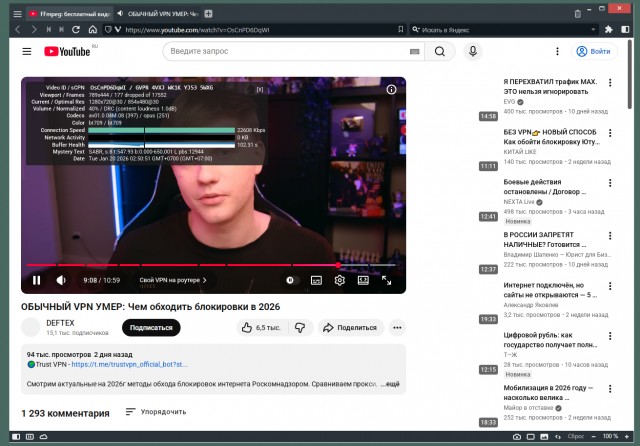640x446 pixels.
Task: Capture the page with the camera icon
Action: 517,437
